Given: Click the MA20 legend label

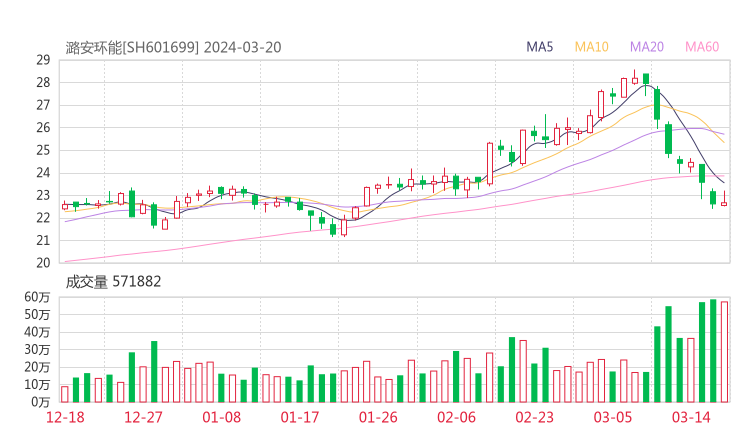Looking at the screenshot, I should tap(647, 47).
